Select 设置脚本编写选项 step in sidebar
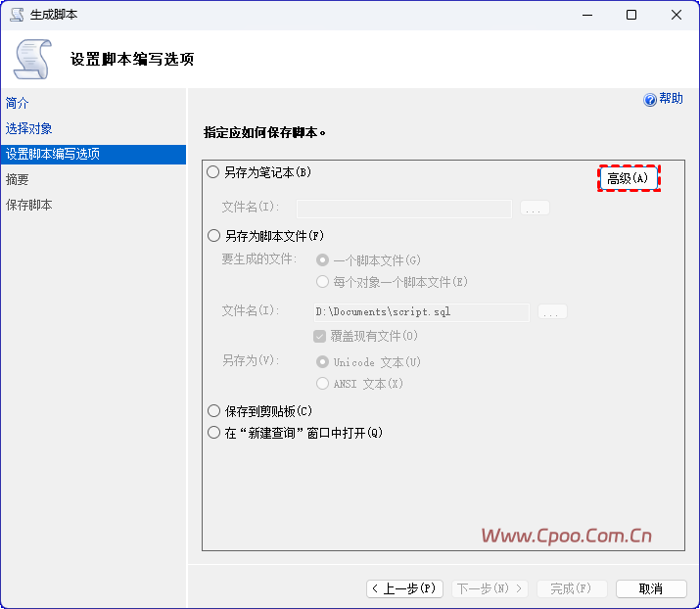The image size is (700, 609). tap(93, 154)
